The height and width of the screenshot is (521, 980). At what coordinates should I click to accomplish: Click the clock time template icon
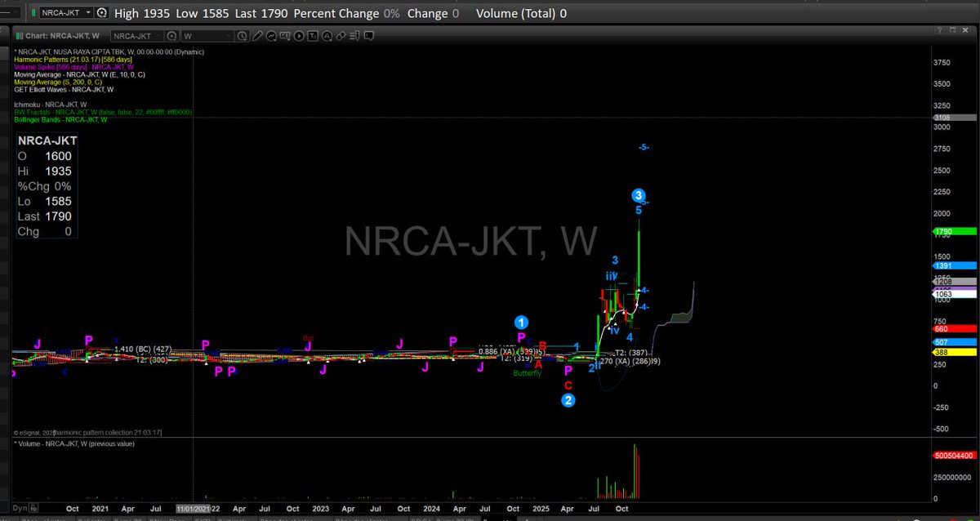pos(243,36)
